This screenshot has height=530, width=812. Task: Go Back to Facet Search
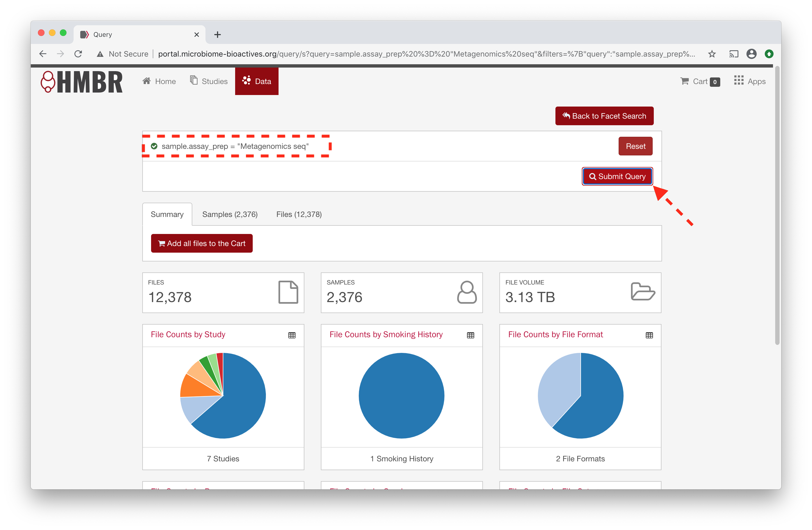[604, 116]
